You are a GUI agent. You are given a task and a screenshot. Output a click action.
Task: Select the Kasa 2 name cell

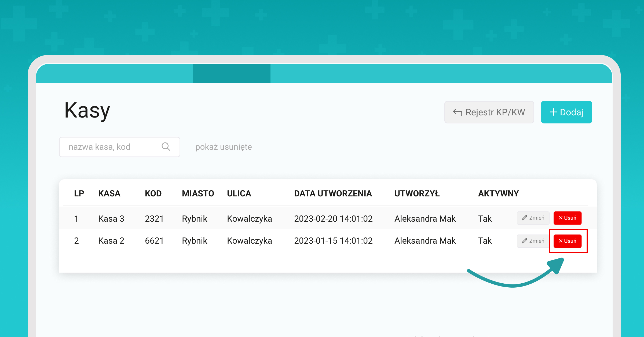pos(111,241)
